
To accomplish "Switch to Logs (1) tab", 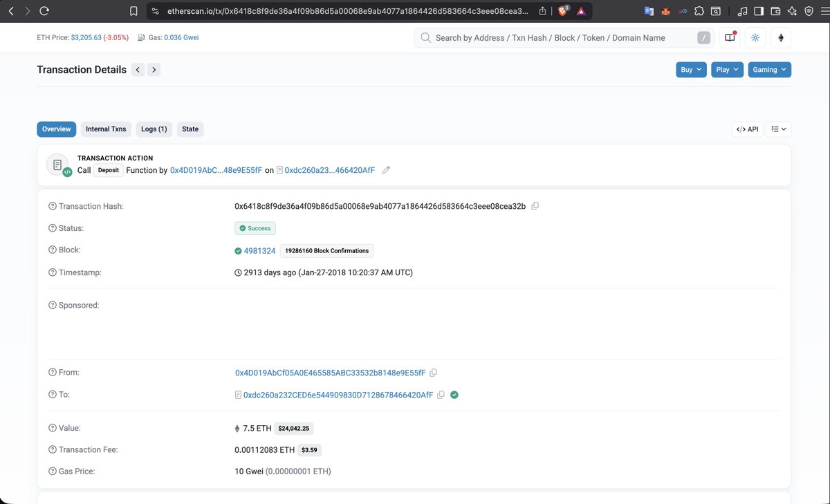I will coord(154,129).
